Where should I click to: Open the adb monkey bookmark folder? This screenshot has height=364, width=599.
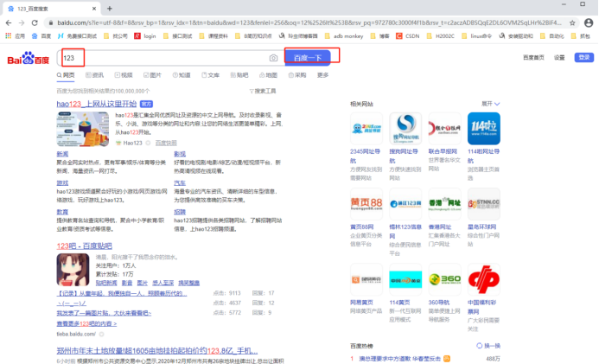[x=344, y=36]
